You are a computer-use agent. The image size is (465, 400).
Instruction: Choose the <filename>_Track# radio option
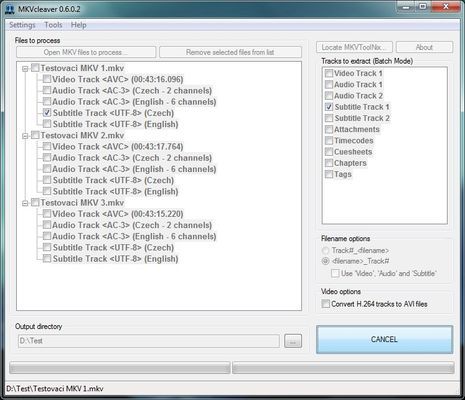pyautogui.click(x=325, y=261)
